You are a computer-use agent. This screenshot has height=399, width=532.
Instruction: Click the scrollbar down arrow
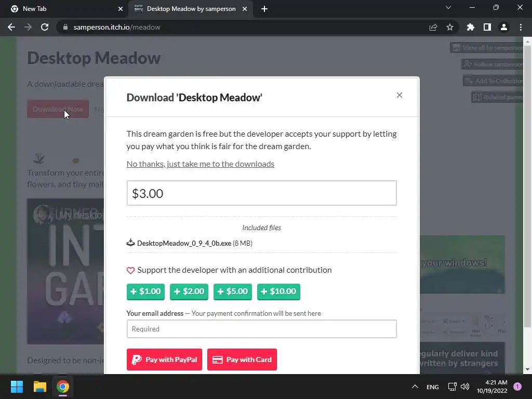tap(527, 369)
